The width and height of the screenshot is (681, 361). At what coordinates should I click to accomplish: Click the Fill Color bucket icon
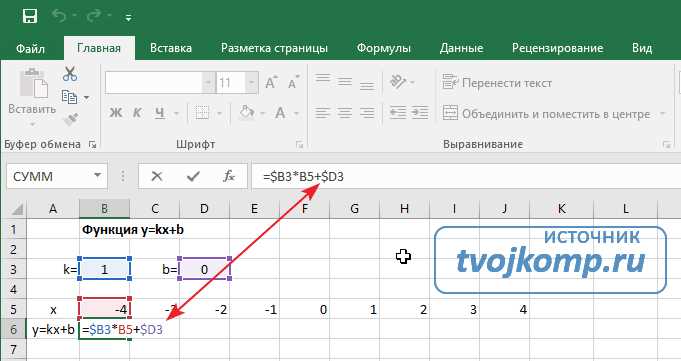247,113
